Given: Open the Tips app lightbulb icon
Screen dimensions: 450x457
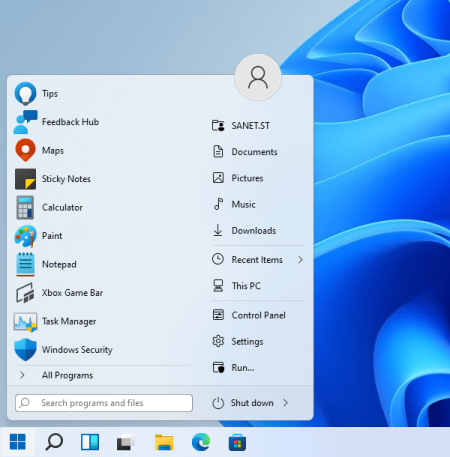Looking at the screenshot, I should (25, 94).
